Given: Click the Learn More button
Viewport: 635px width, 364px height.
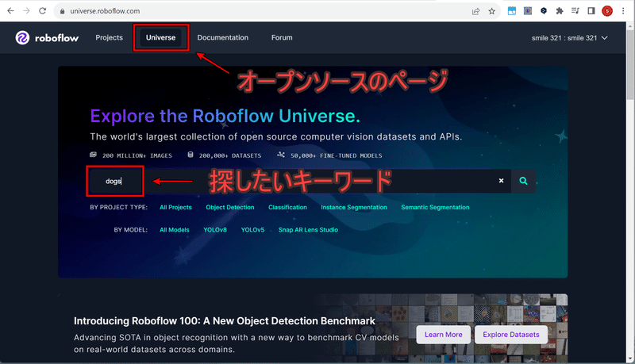Looking at the screenshot, I should [x=444, y=335].
